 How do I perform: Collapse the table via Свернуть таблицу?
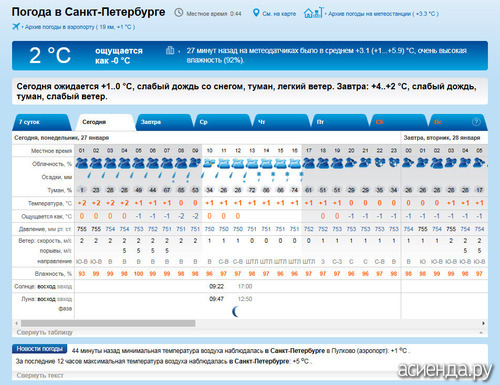coord(45,332)
